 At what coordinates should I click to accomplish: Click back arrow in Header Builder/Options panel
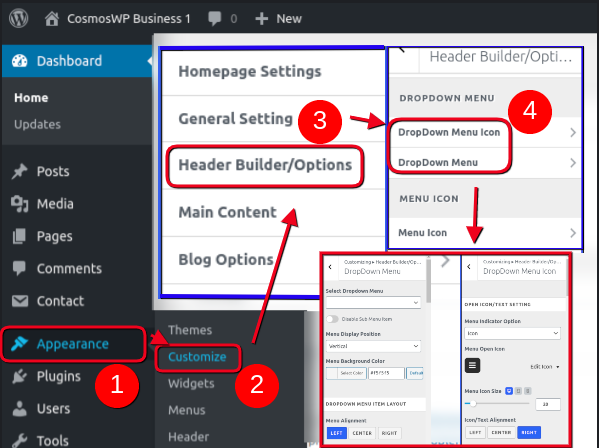click(402, 50)
